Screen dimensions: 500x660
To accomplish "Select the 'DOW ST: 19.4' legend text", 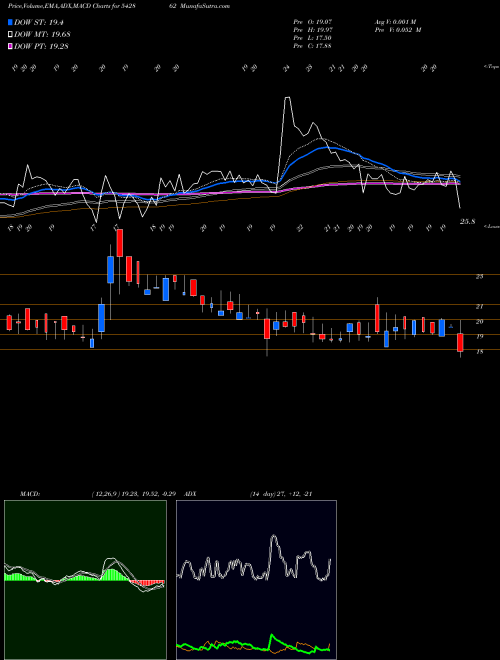I will click(x=39, y=23).
